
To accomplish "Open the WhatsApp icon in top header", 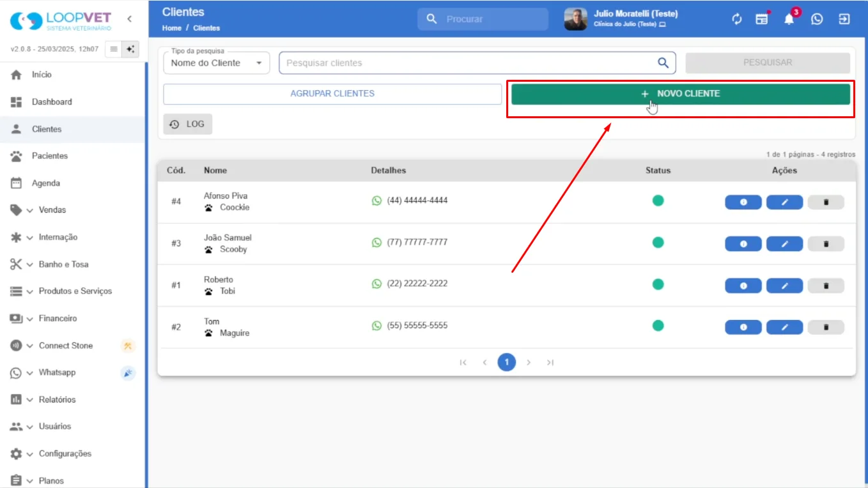I will (x=817, y=19).
